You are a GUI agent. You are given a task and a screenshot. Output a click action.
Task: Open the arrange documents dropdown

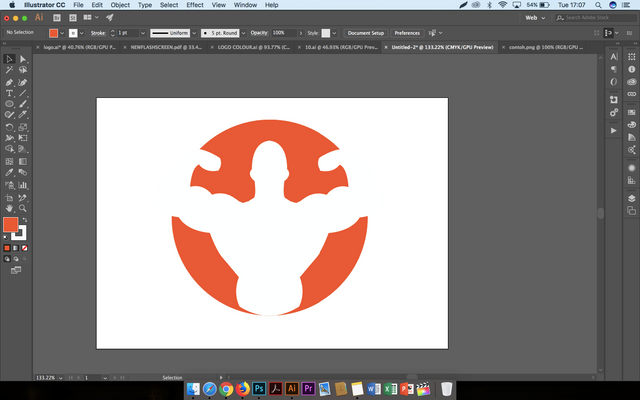pos(91,18)
